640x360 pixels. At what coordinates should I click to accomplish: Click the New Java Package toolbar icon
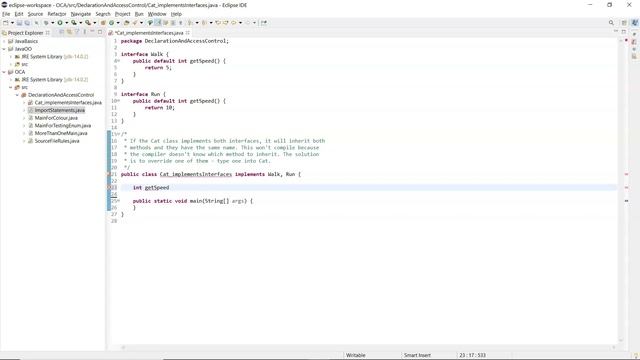point(103,23)
